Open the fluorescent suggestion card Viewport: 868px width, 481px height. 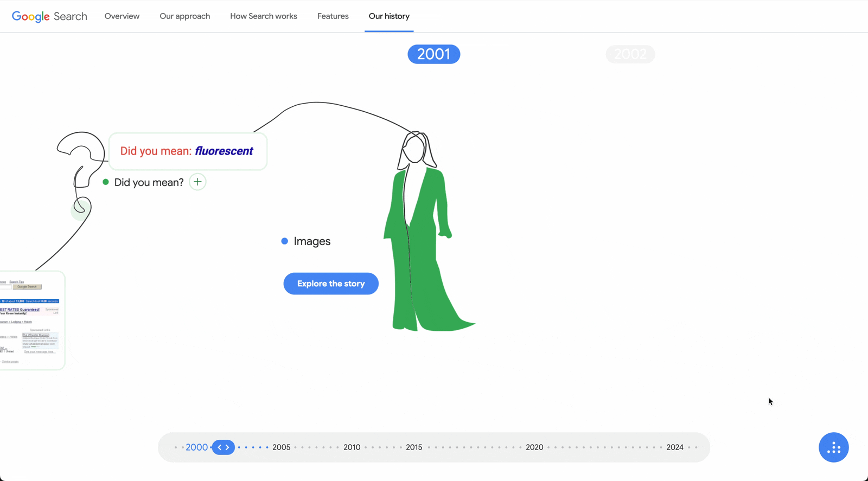[x=188, y=151]
